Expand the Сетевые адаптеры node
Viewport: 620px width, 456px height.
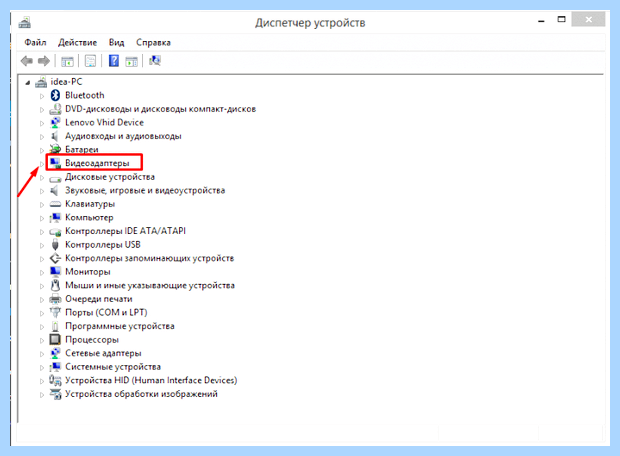42,354
